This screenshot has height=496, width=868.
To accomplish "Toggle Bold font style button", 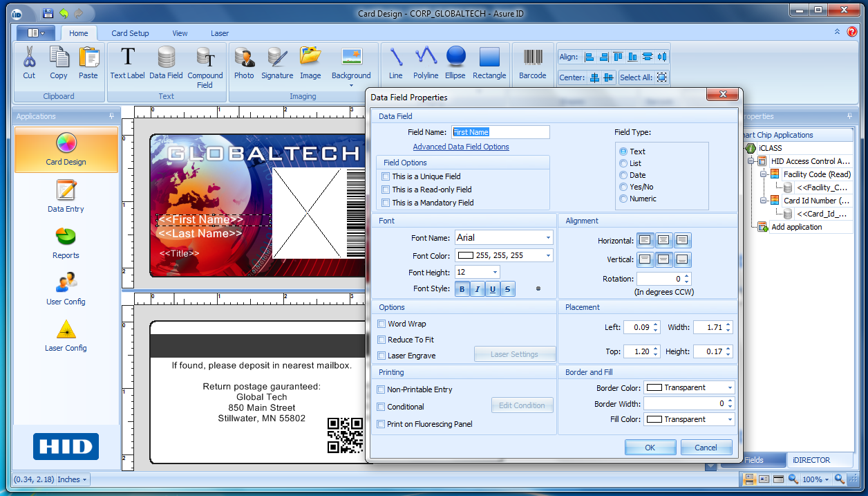I will (462, 290).
